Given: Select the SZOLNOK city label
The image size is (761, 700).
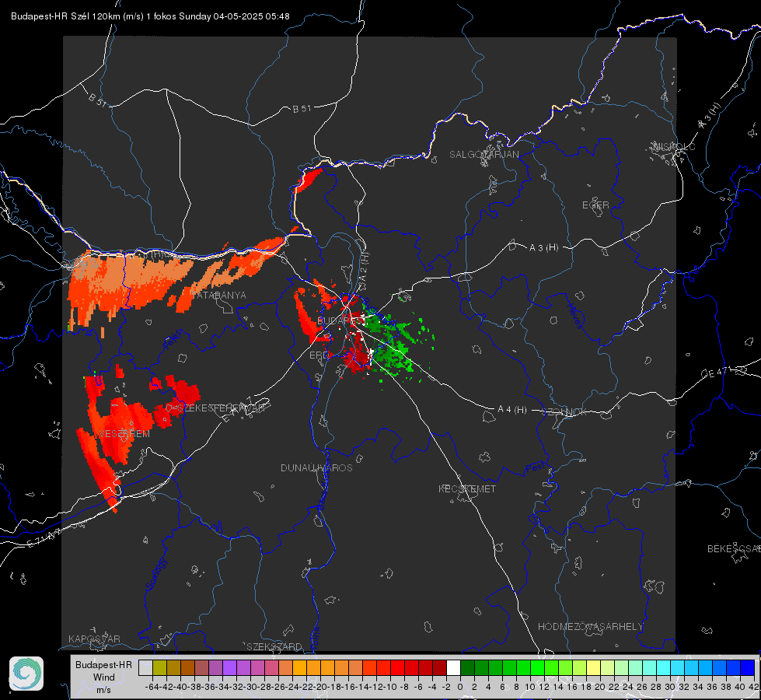Looking at the screenshot, I should pos(564,412).
